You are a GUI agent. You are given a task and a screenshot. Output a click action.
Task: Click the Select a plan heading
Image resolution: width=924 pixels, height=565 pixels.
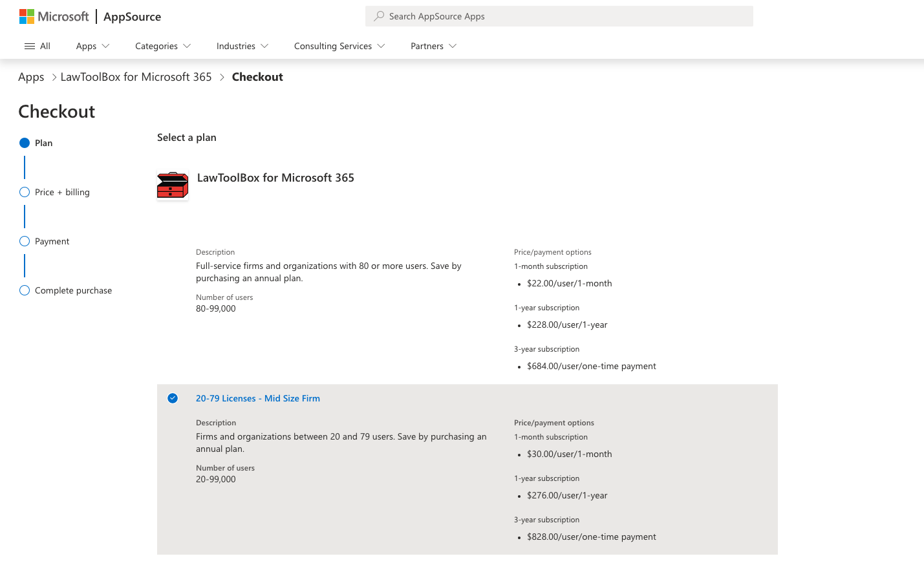pos(187,137)
